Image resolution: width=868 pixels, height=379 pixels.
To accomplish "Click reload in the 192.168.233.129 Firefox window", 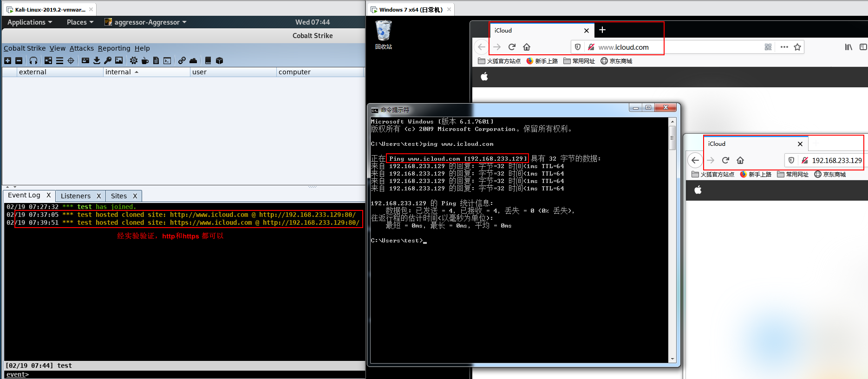I will (725, 160).
